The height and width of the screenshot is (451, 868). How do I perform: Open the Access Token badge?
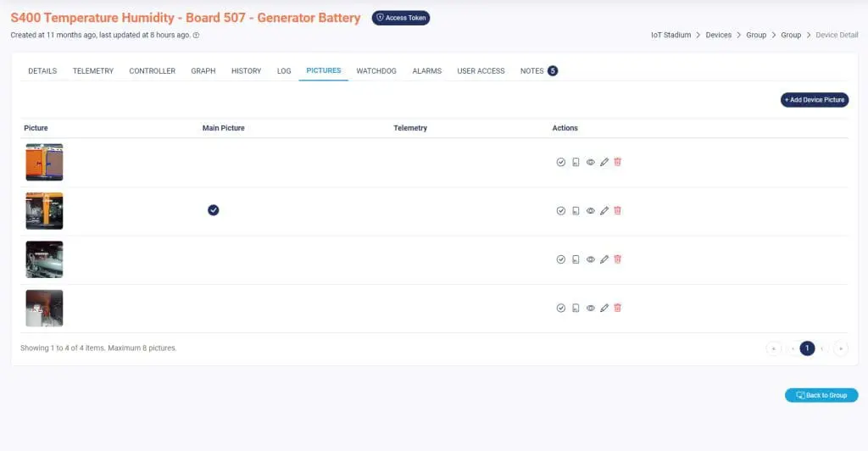click(x=401, y=18)
